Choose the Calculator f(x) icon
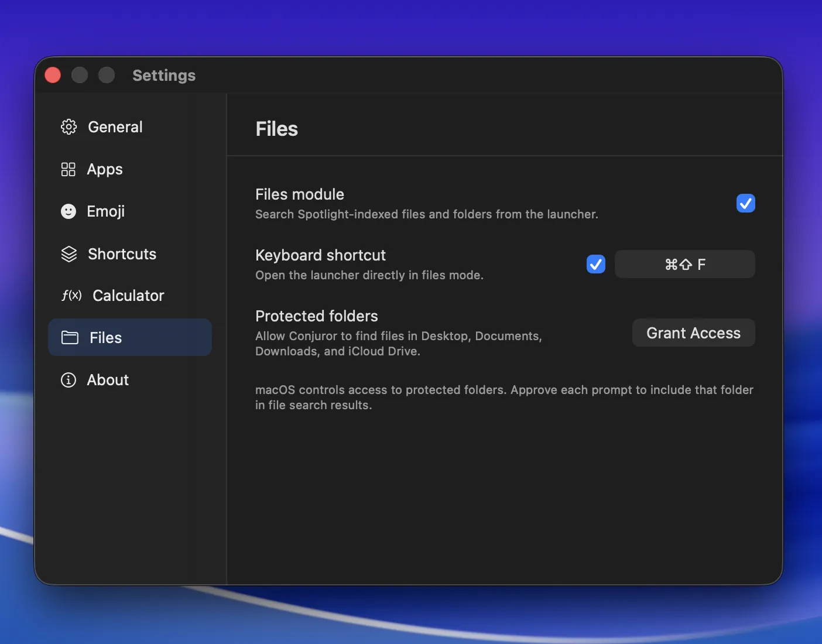Image resolution: width=822 pixels, height=644 pixels. (71, 296)
